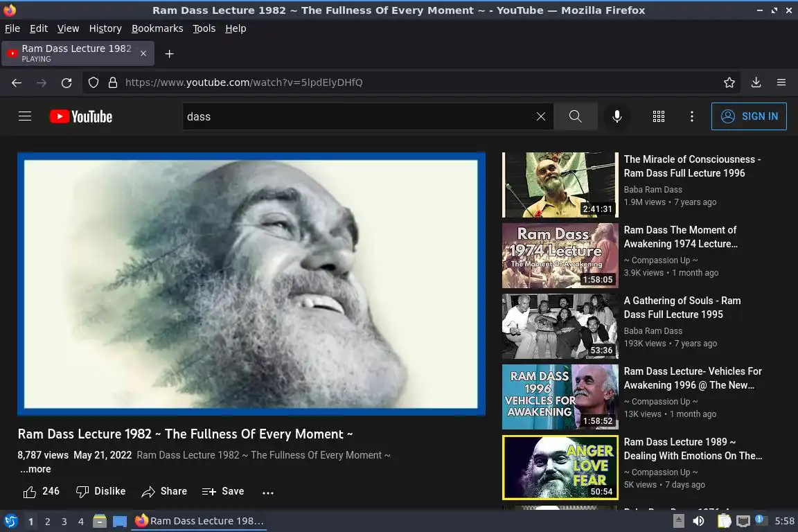Bookmark this page with the star
This screenshot has width=798, height=532.
[x=729, y=82]
